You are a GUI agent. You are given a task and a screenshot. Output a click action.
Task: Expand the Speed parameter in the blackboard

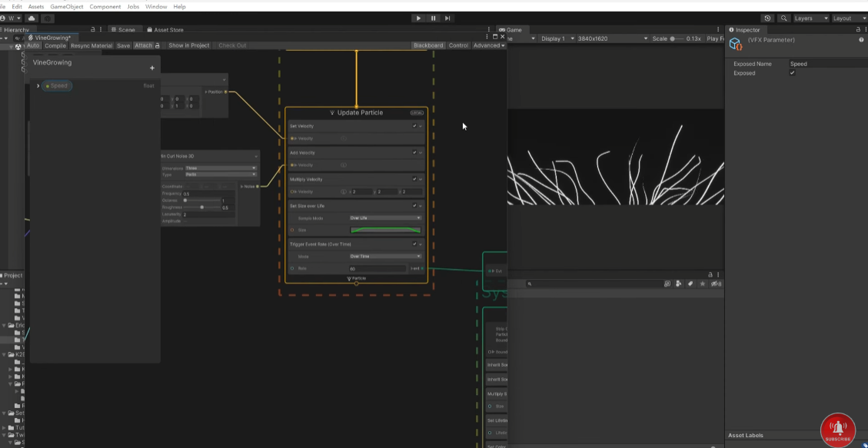[38, 85]
